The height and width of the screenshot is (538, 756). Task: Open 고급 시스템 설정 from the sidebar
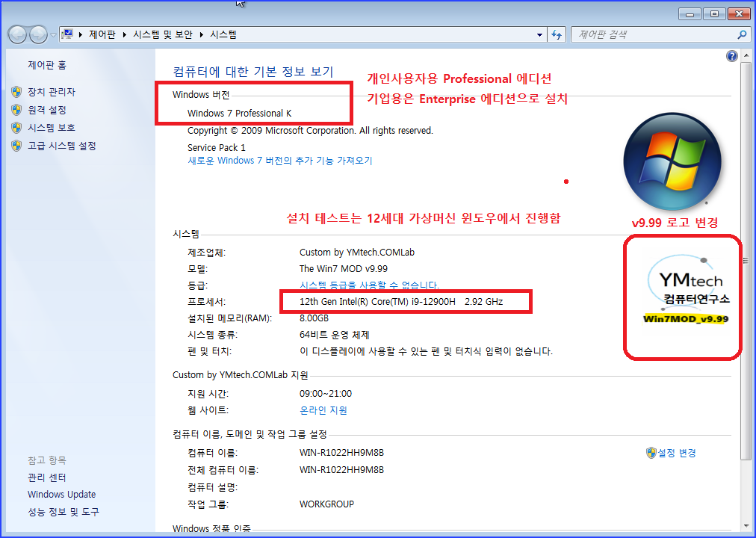tap(62, 146)
